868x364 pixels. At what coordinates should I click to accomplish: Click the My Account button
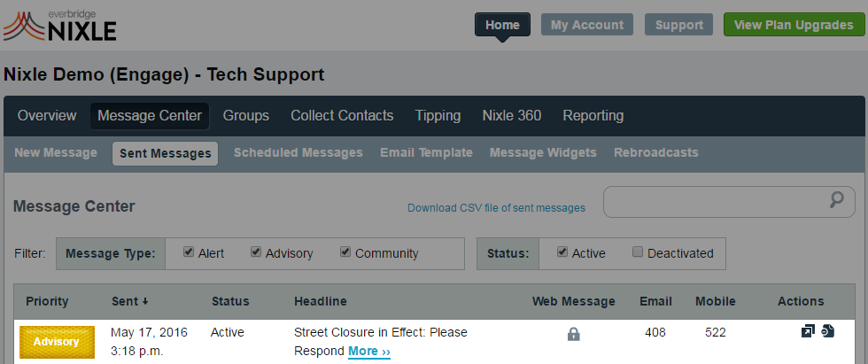[586, 25]
